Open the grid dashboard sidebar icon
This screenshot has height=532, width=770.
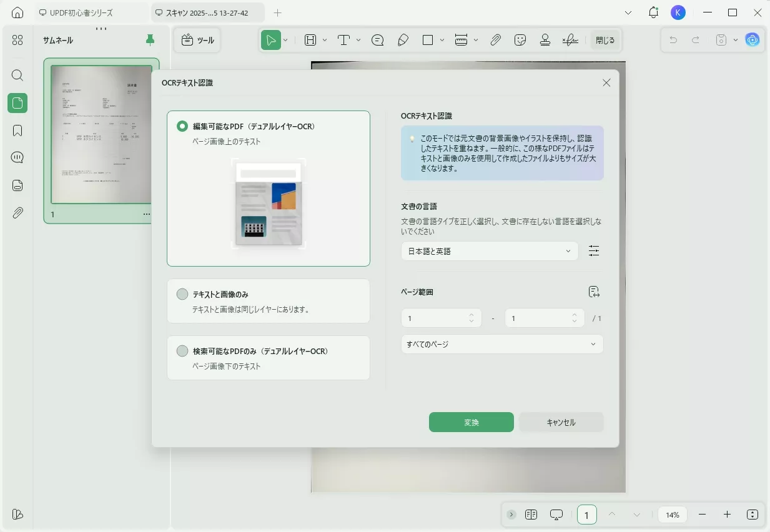pos(17,40)
